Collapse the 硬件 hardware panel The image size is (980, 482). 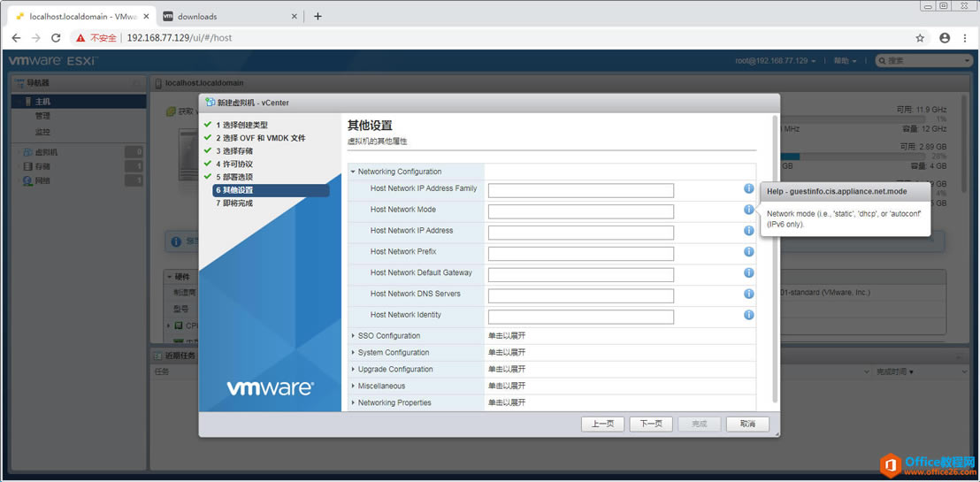[169, 276]
